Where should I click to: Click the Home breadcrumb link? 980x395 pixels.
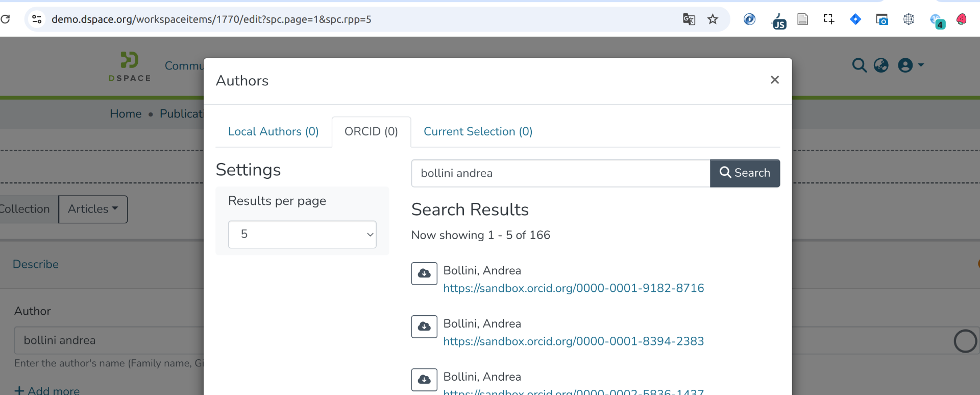tap(126, 114)
